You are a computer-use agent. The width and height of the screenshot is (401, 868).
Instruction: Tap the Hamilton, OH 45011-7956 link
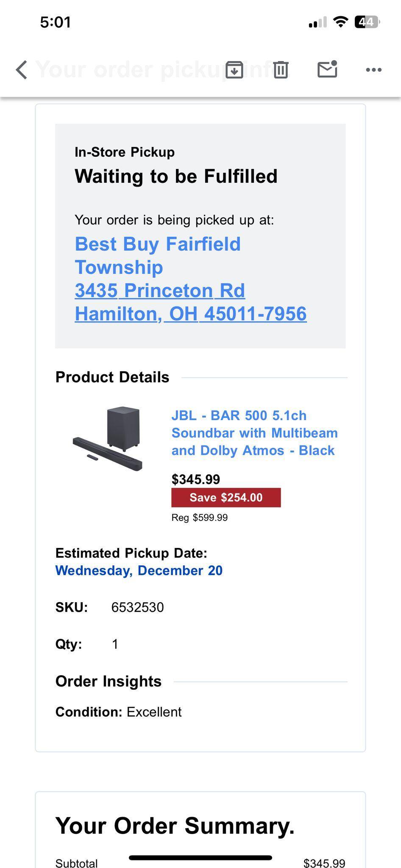[190, 314]
